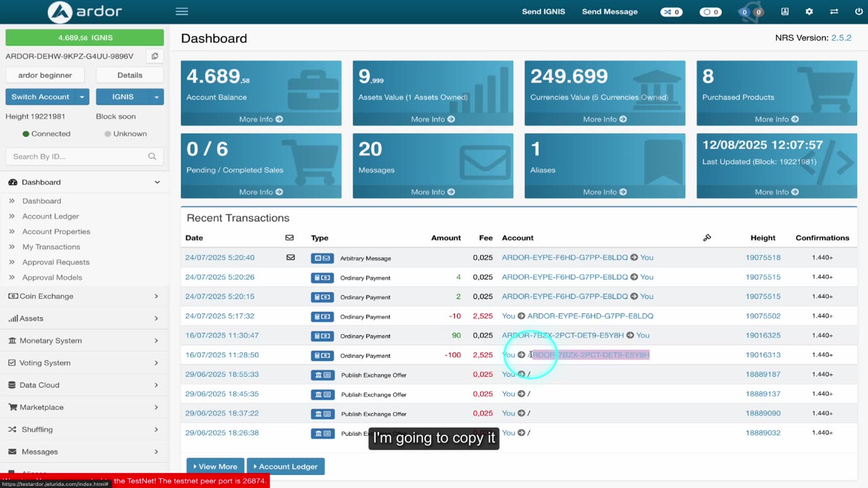Click the switch/transfer arrows icon in the header
Screen dimensions: 868x488
(x=833, y=12)
